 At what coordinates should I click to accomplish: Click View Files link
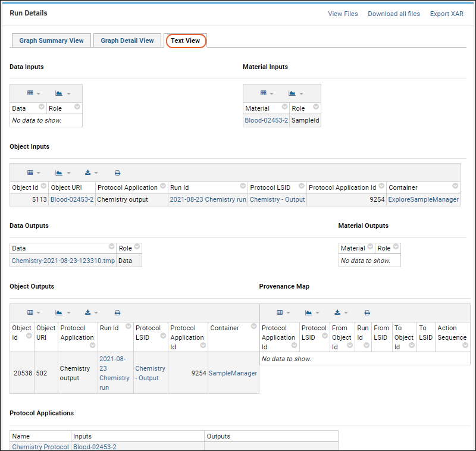pos(343,14)
